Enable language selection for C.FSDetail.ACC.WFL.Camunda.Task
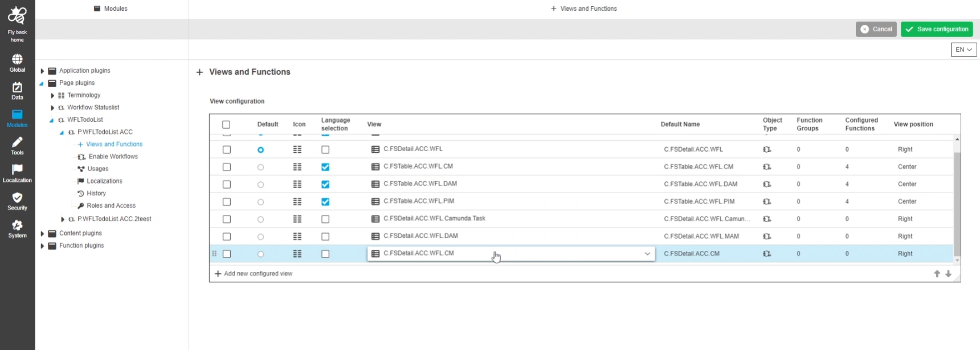Image resolution: width=980 pixels, height=350 pixels. [x=325, y=219]
